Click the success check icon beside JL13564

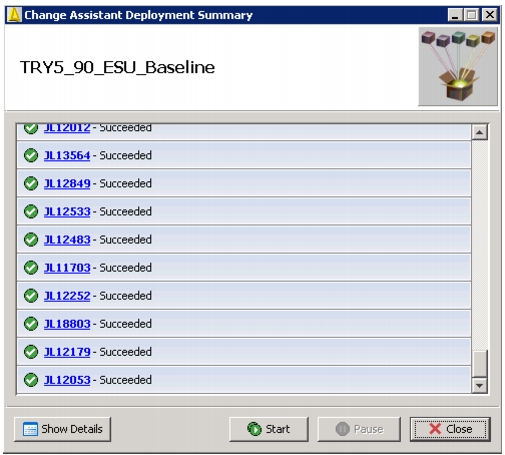tap(31, 155)
